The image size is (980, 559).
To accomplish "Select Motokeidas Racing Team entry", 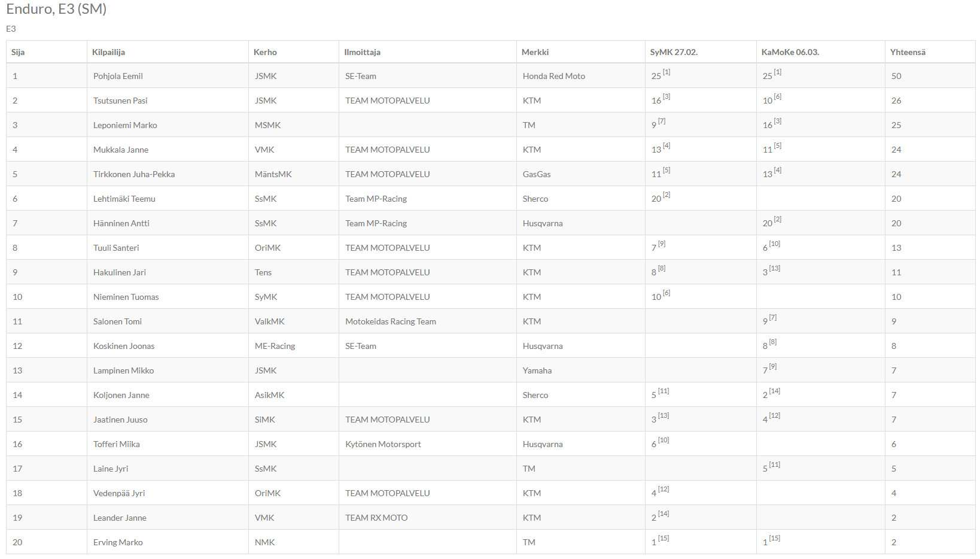I will coord(391,321).
